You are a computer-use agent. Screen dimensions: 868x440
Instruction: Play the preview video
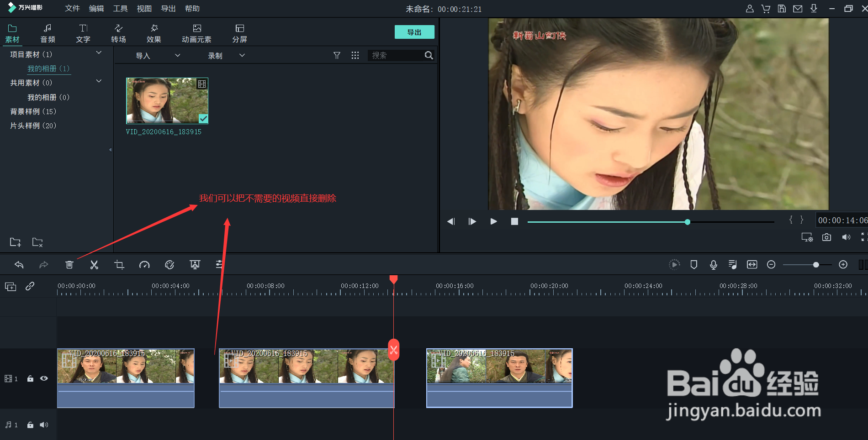493,221
